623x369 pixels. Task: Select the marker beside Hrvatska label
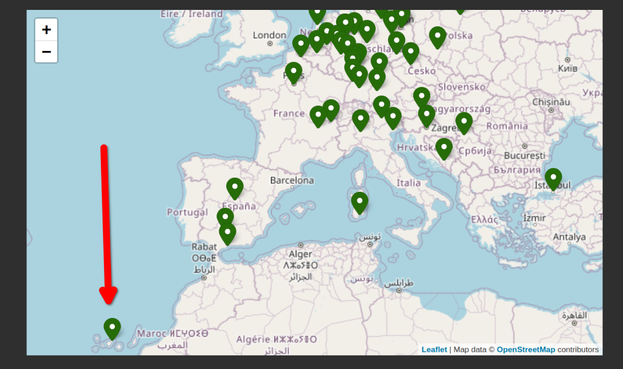tap(444, 149)
